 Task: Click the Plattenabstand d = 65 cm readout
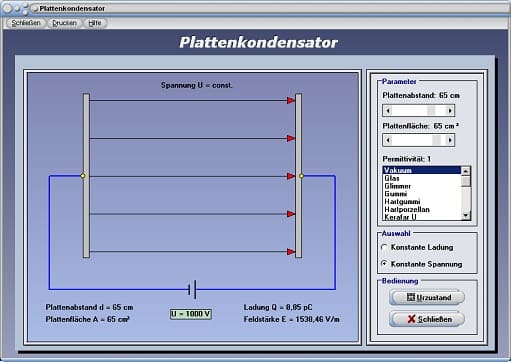click(89, 307)
